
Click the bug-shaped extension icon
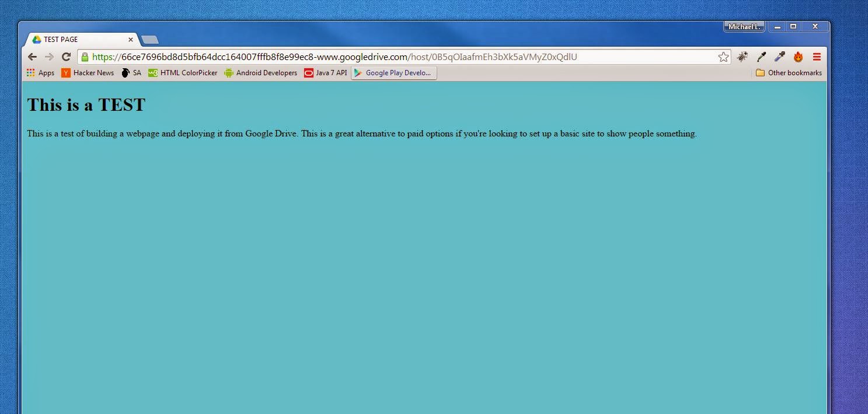pyautogui.click(x=742, y=57)
